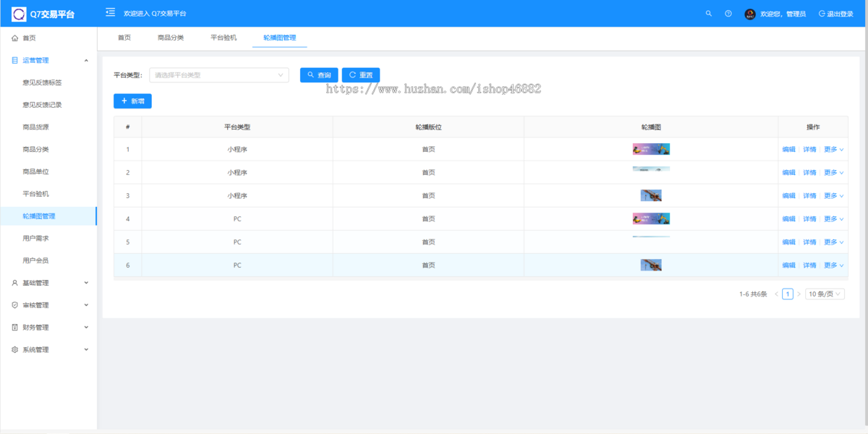This screenshot has width=868, height=434.
Task: Click 详情 link for row 5
Action: 809,242
